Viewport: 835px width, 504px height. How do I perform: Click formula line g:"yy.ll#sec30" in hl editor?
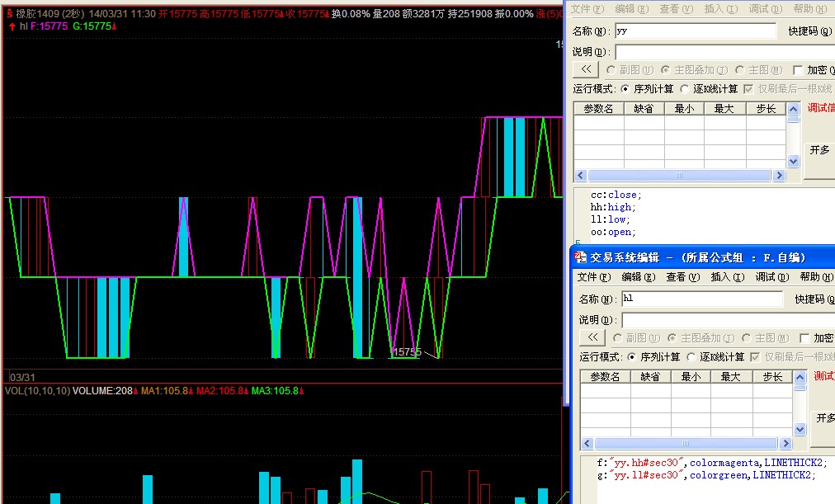pyautogui.click(x=706, y=475)
